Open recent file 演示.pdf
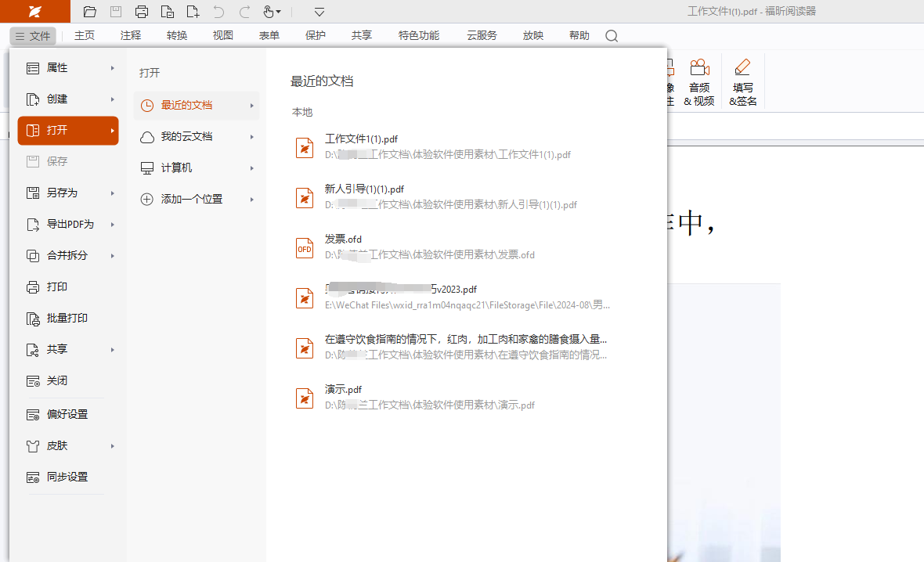The height and width of the screenshot is (562, 924). tap(343, 390)
